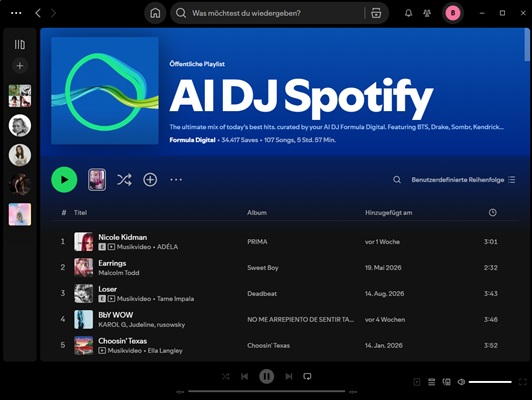Open the pink pastel album in sidebar

(20, 214)
